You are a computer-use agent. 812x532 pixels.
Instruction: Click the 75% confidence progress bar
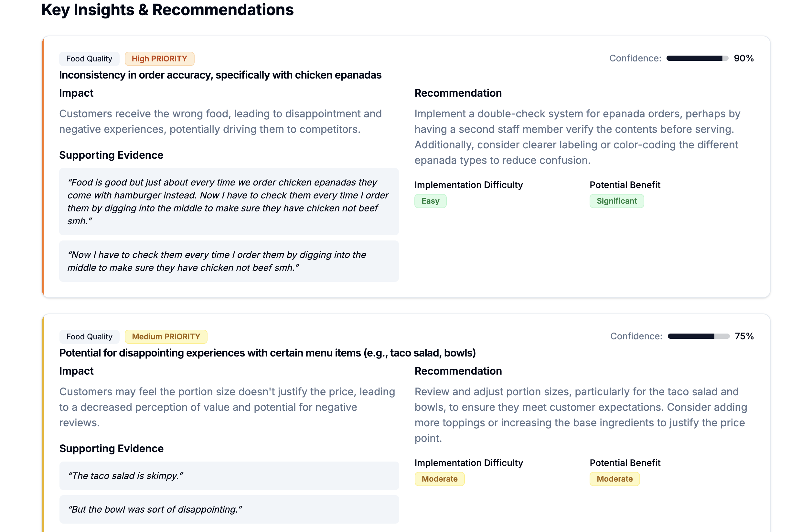click(x=698, y=336)
